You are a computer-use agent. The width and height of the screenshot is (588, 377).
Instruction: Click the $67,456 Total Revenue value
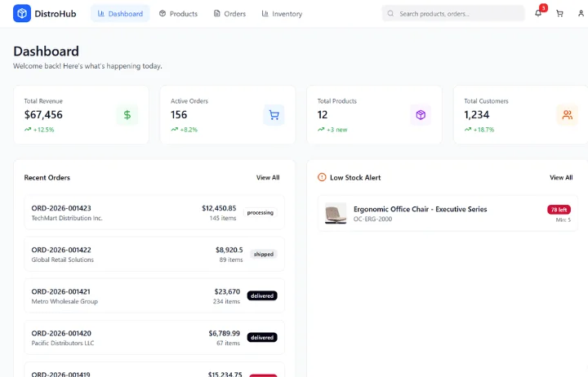tap(43, 115)
